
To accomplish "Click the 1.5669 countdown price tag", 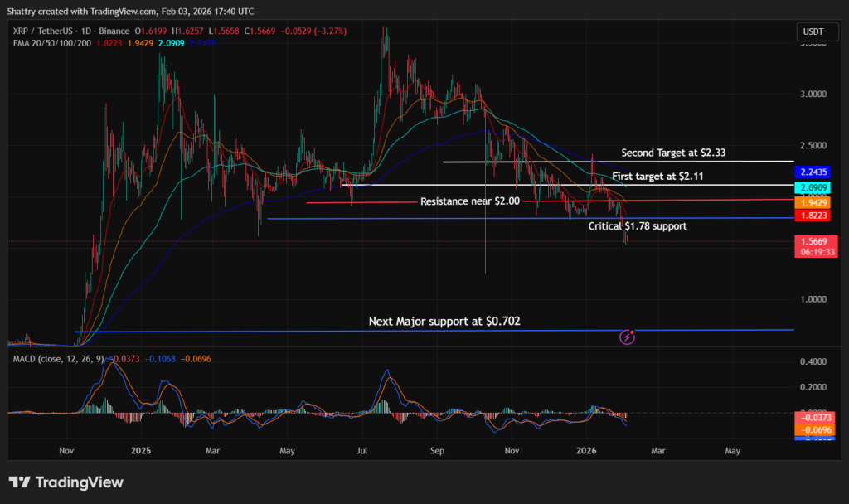I will 814,245.
